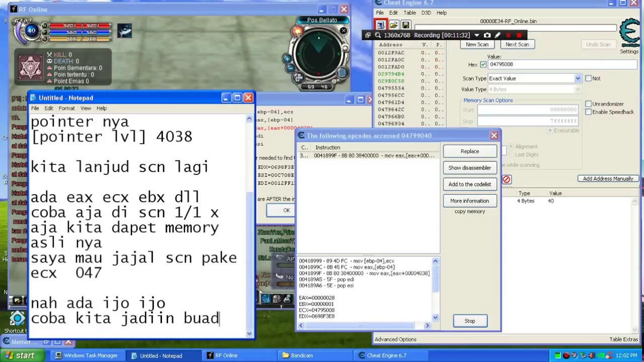This screenshot has height=362, width=644.
Task: Open Cheat Engine Help menu
Action: coord(442,13)
